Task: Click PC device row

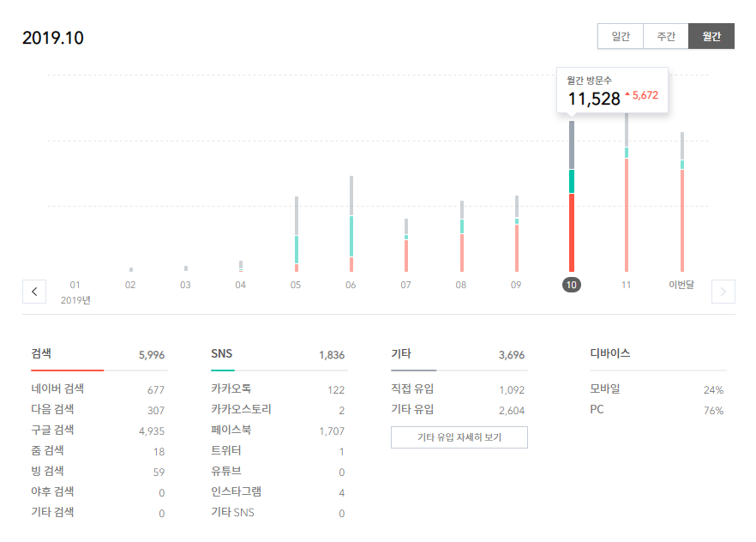Action: [x=657, y=409]
